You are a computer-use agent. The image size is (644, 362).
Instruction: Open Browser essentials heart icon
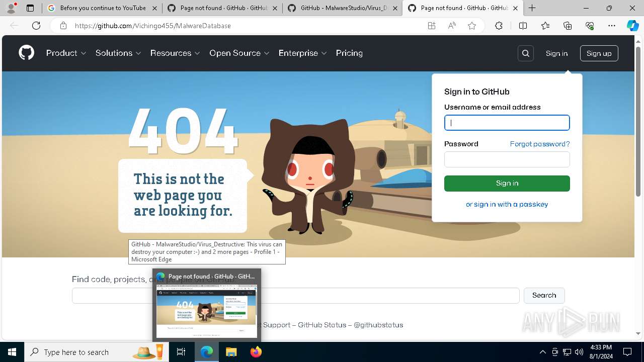590,26
